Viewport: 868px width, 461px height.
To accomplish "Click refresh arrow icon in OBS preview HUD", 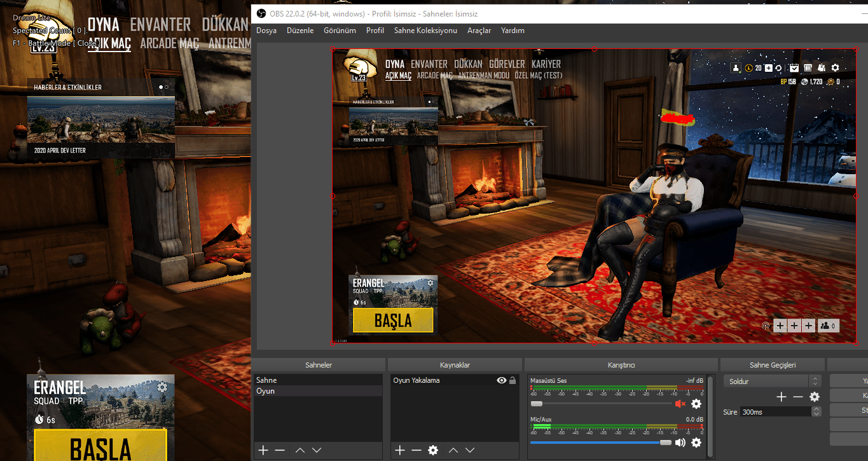I will [x=779, y=67].
